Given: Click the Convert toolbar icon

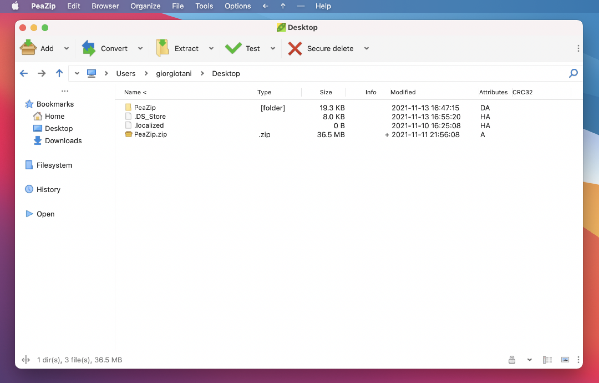Looking at the screenshot, I should pos(89,48).
